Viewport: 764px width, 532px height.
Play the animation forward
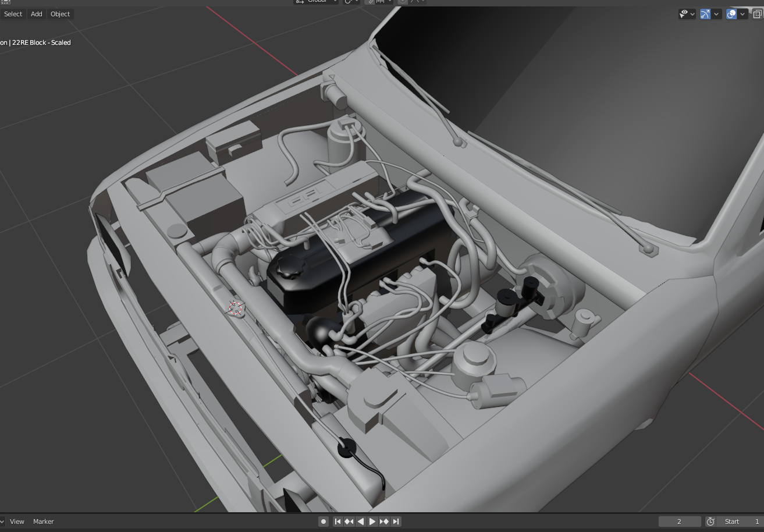pyautogui.click(x=372, y=522)
